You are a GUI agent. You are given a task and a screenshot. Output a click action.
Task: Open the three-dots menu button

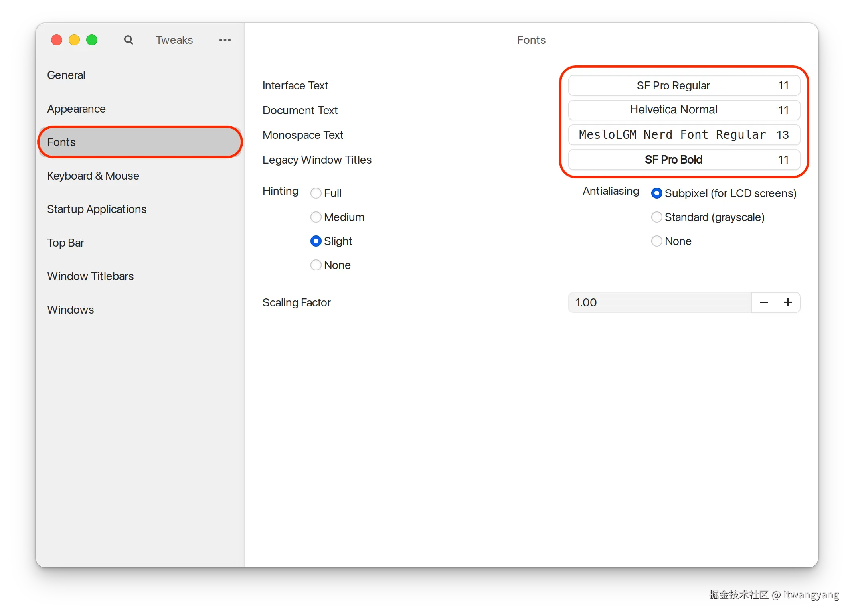point(225,40)
